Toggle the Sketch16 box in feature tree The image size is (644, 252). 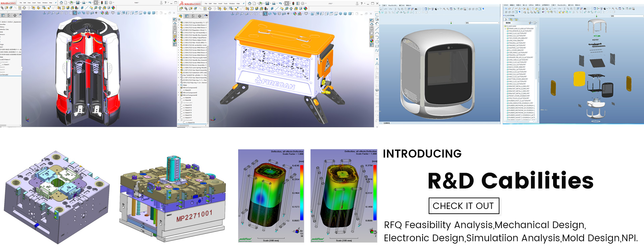[182, 115]
